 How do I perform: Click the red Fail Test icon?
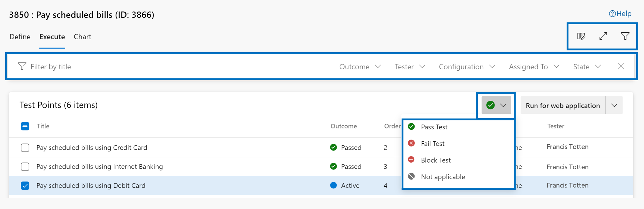point(411,143)
